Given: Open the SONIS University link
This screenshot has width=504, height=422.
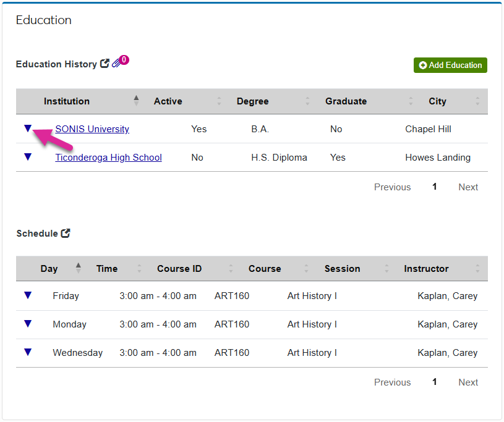Looking at the screenshot, I should 92,129.
